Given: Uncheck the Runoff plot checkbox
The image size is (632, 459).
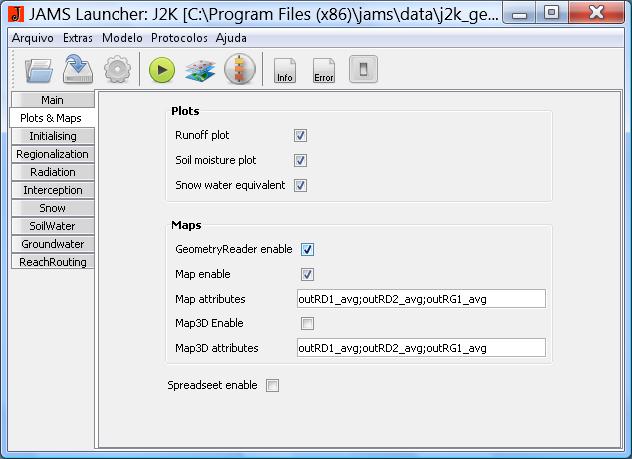Looking at the screenshot, I should [300, 135].
